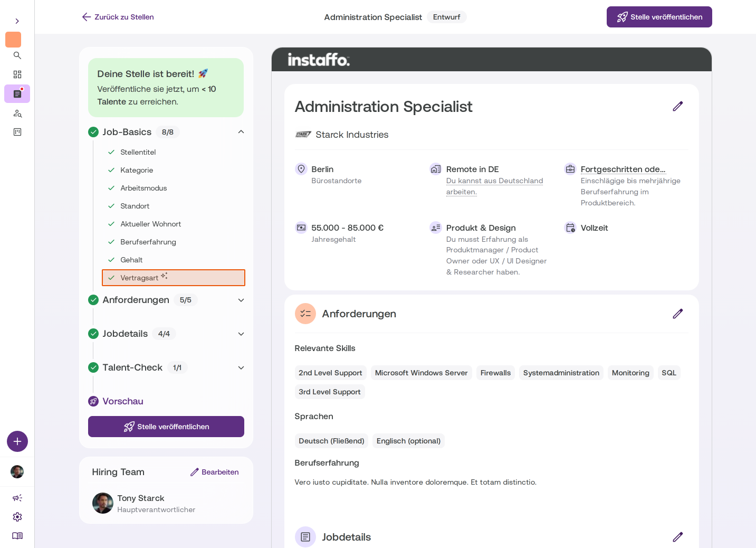Image resolution: width=756 pixels, height=548 pixels.
Task: Select the Berufserfahrung step
Action: click(174, 242)
